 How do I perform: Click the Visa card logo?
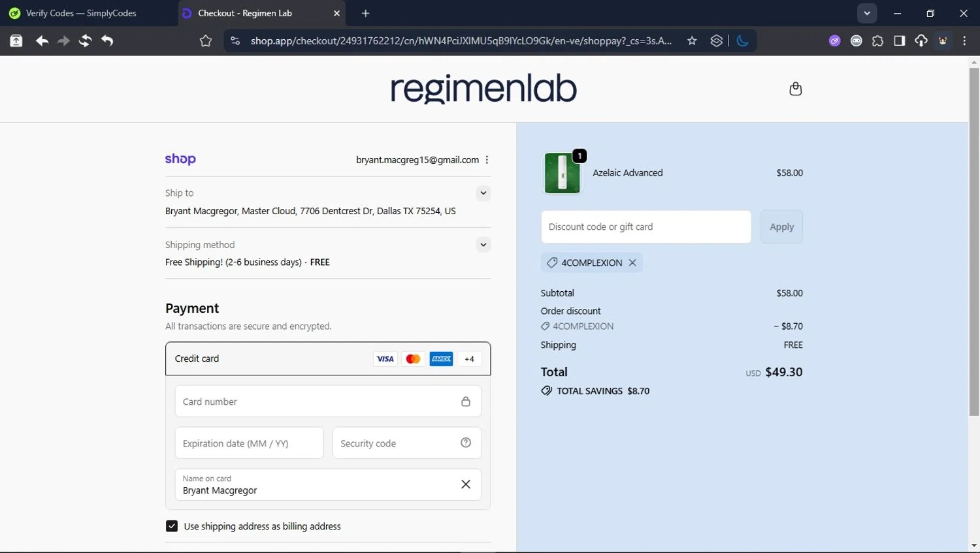(x=385, y=358)
